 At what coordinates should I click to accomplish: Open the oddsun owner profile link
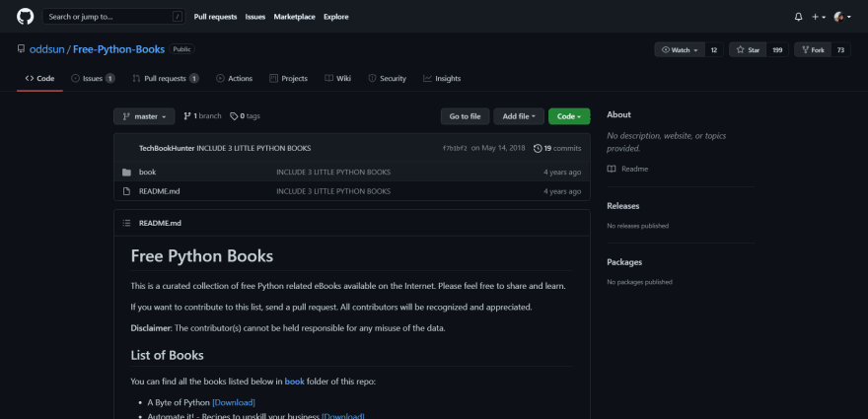click(x=47, y=49)
